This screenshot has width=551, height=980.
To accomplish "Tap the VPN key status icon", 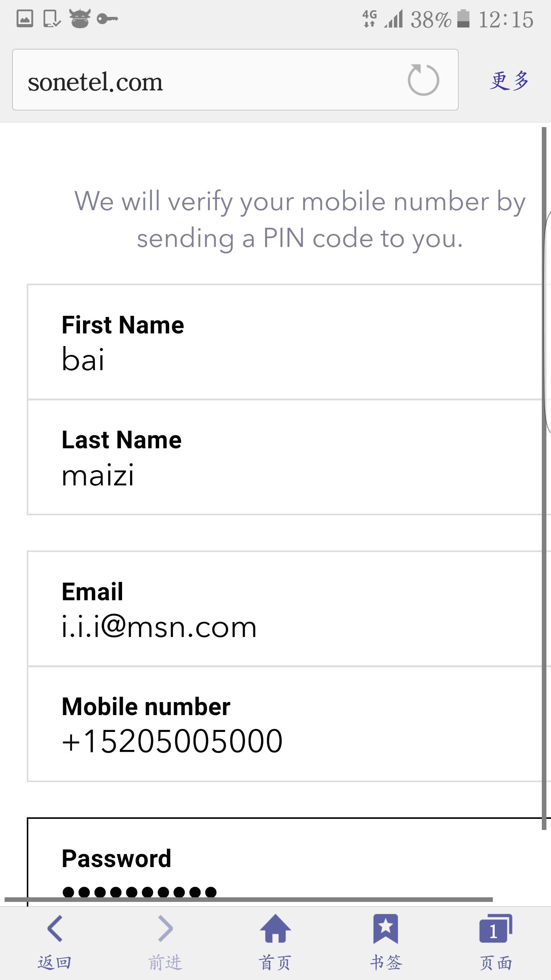I will [x=107, y=19].
